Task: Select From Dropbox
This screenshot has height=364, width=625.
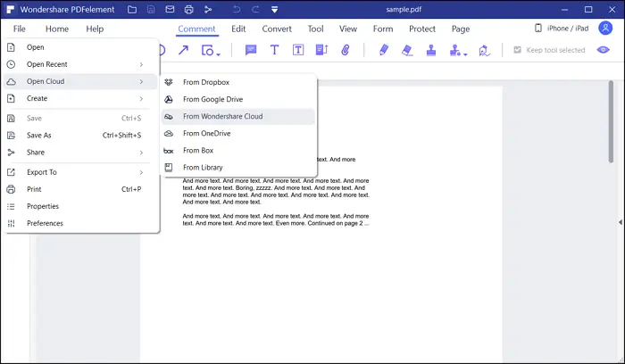Action: pyautogui.click(x=238, y=82)
